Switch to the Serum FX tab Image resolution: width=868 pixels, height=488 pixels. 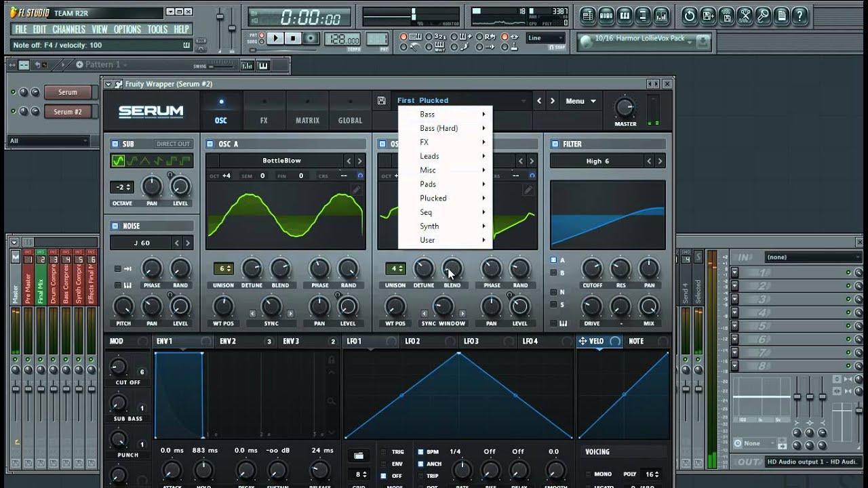264,112
